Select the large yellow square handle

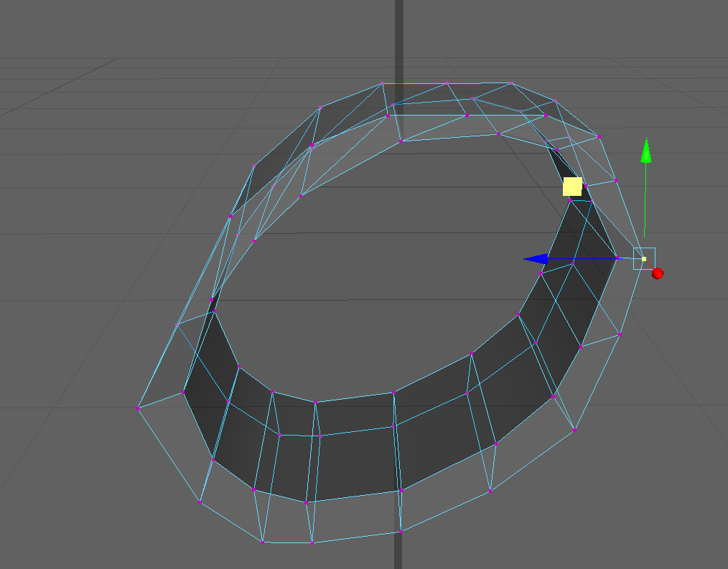coord(572,187)
